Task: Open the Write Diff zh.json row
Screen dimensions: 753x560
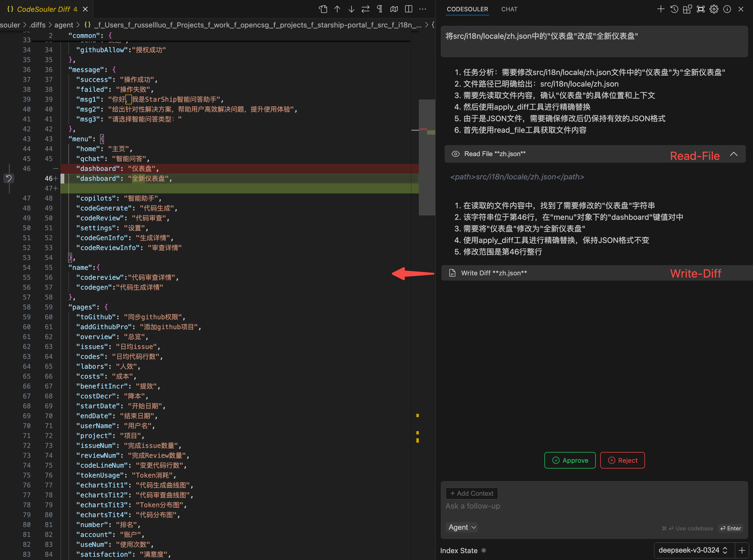Action: tap(597, 273)
